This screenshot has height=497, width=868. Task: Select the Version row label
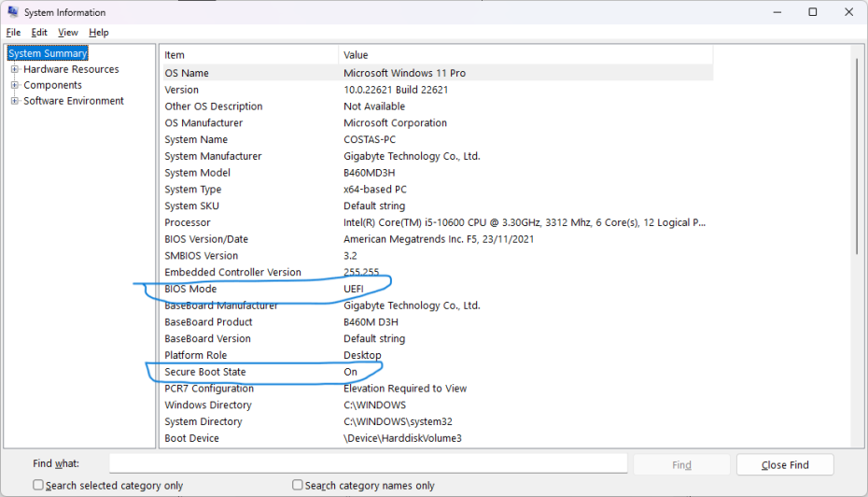pyautogui.click(x=182, y=90)
